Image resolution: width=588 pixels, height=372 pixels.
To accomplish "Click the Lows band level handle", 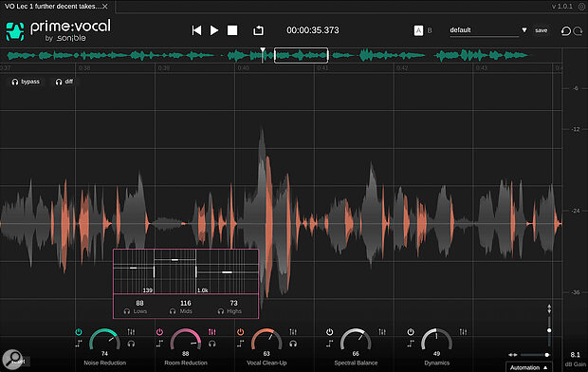I will click(133, 268).
